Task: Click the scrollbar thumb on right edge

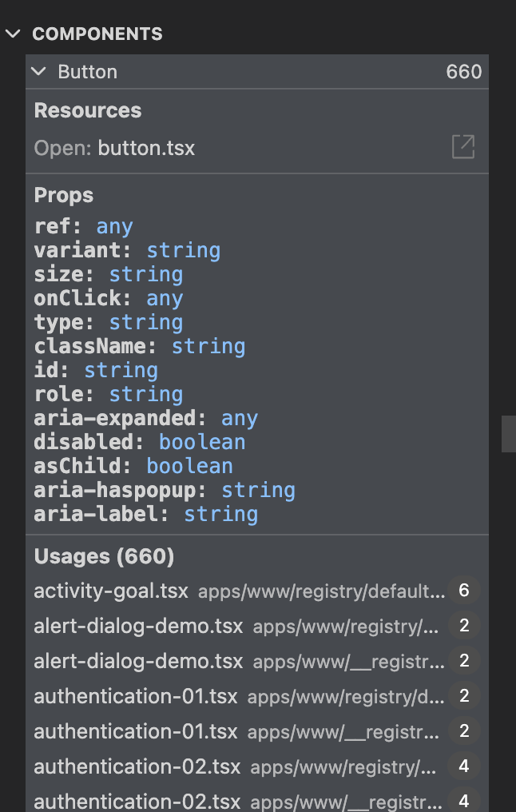Action: coord(509,434)
